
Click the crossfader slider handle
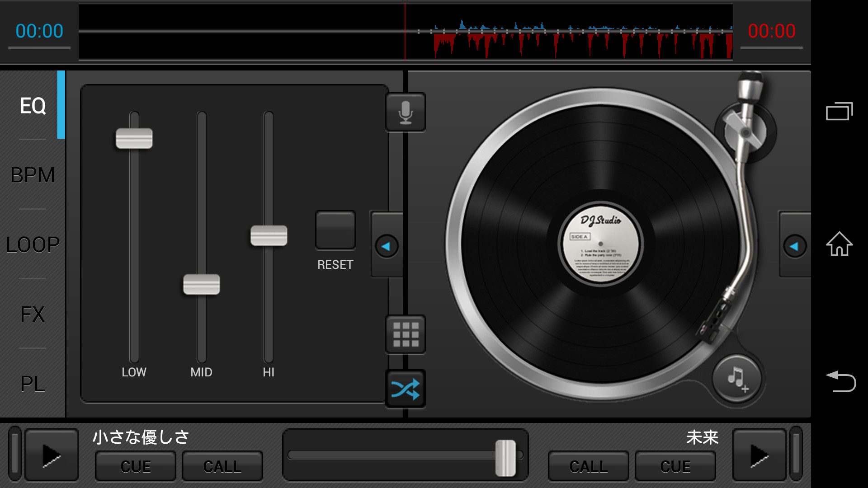point(505,457)
